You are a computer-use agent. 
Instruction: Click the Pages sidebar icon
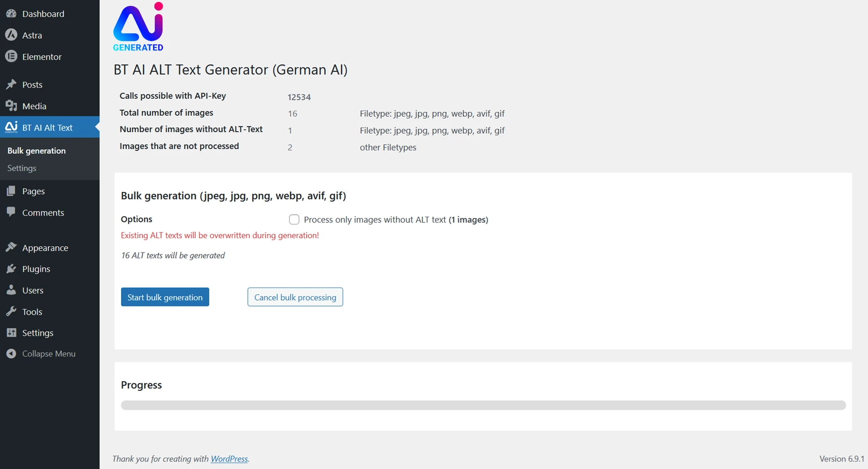click(12, 191)
